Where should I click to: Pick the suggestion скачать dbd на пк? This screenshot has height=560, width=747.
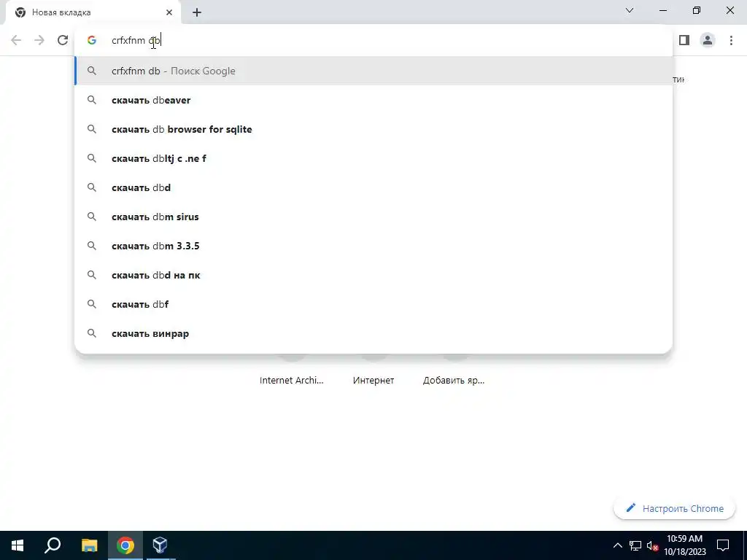pos(373,275)
